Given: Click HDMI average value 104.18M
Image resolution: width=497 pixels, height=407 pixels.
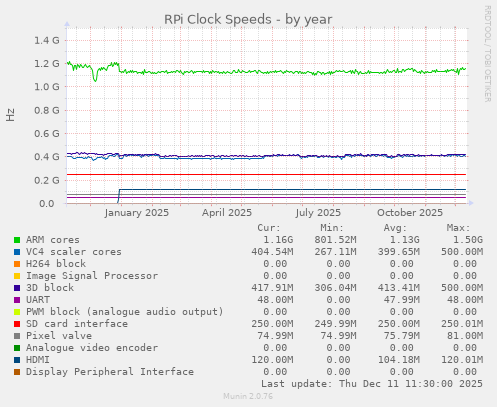Looking at the screenshot, I should [399, 360].
